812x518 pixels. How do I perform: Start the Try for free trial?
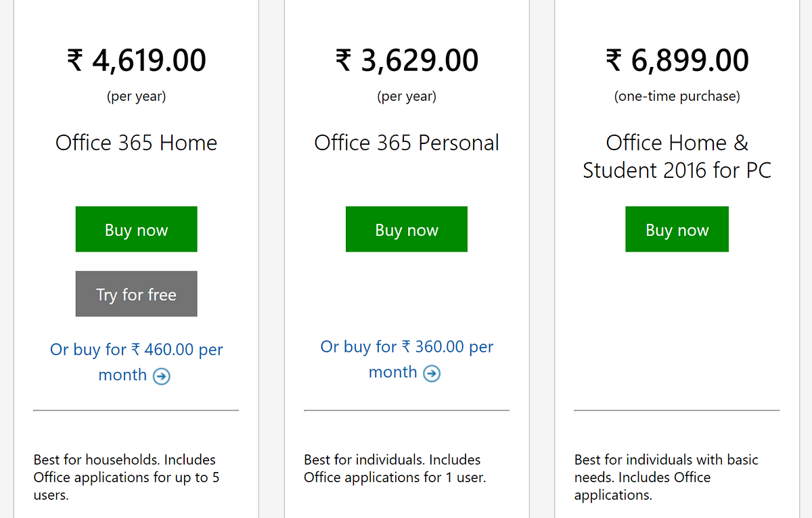tap(136, 294)
